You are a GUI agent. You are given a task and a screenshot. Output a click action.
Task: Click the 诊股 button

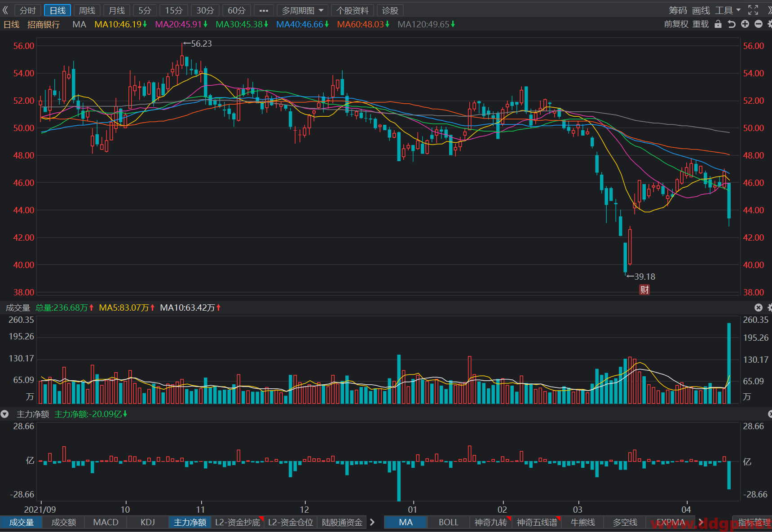(390, 10)
